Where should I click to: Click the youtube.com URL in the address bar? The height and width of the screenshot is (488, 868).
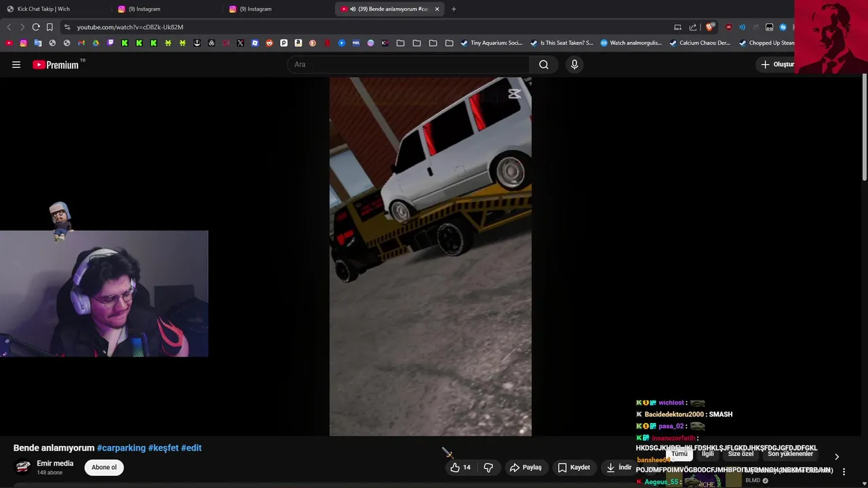pos(130,27)
